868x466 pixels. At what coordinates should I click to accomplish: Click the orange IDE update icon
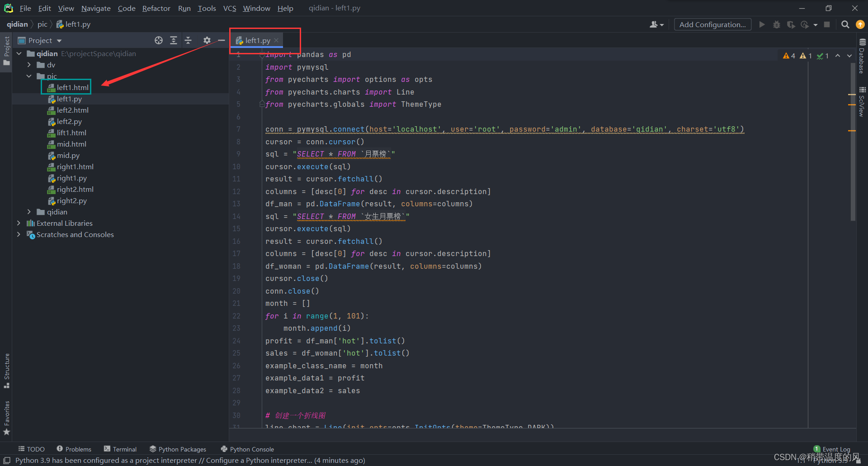click(x=860, y=24)
